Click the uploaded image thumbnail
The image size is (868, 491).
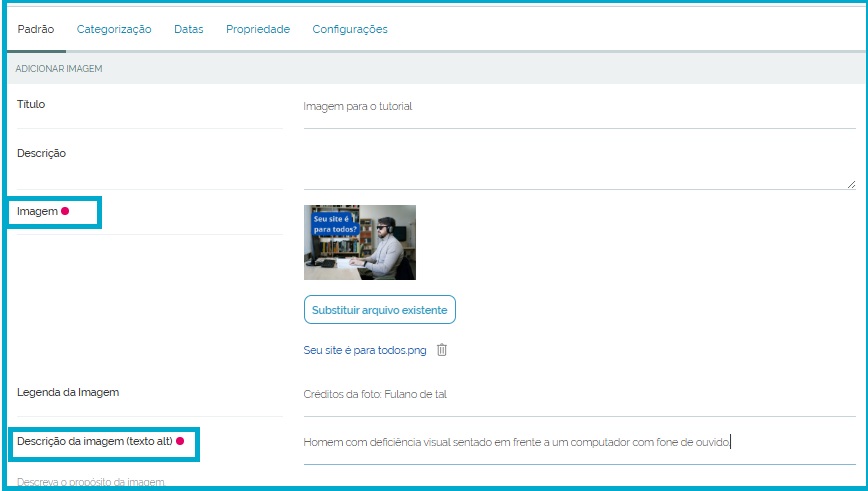point(360,242)
